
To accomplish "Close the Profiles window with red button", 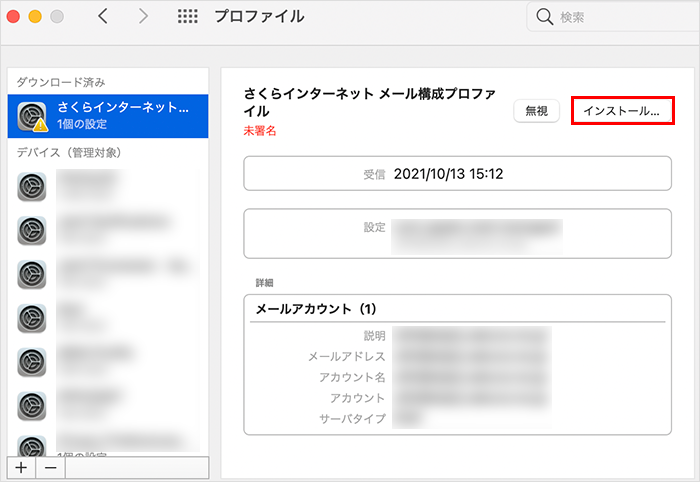I will tap(15, 17).
